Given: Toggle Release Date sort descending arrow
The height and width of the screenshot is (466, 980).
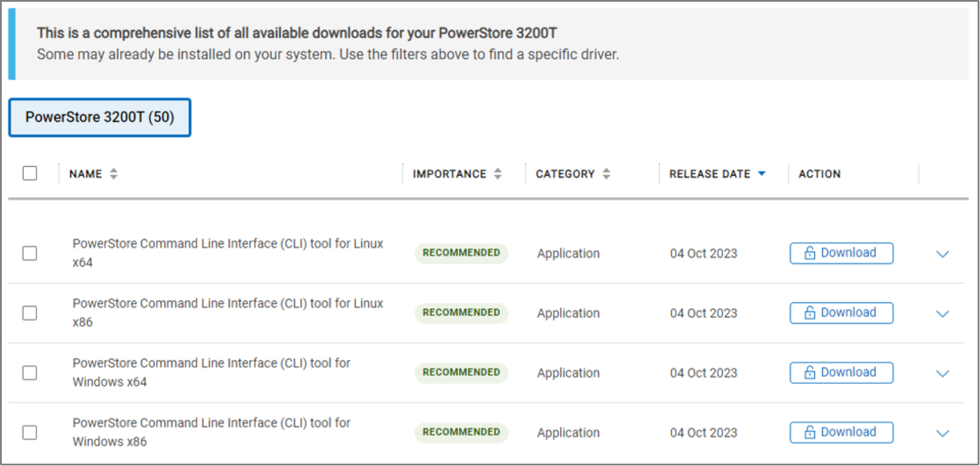Looking at the screenshot, I should pyautogui.click(x=762, y=174).
